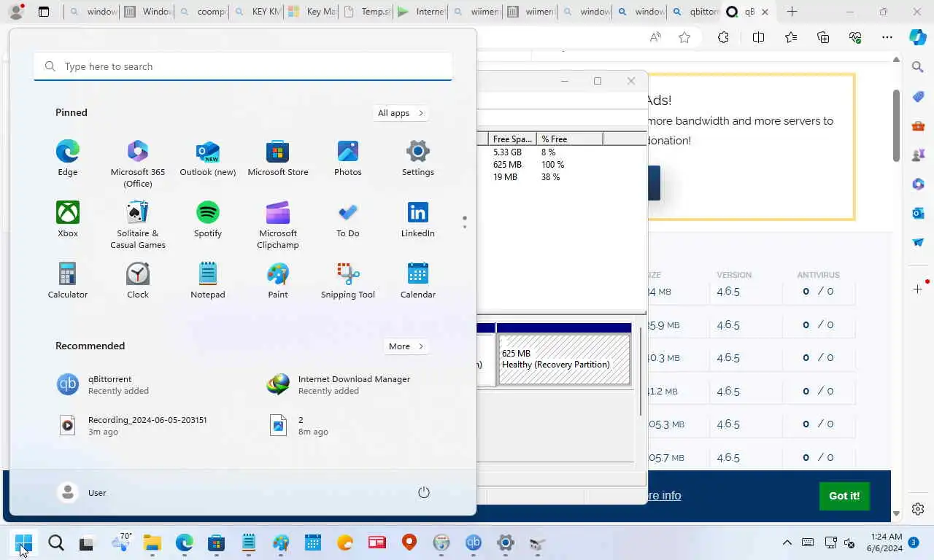This screenshot has width=934, height=560.
Task: Click the VERSION column header on webpage
Action: pos(733,275)
